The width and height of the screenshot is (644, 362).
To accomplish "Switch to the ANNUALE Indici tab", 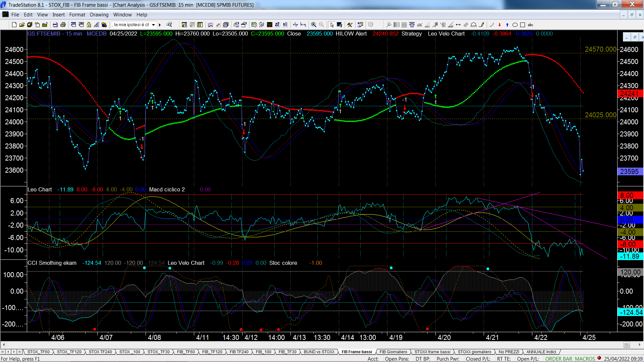I will (x=541, y=352).
